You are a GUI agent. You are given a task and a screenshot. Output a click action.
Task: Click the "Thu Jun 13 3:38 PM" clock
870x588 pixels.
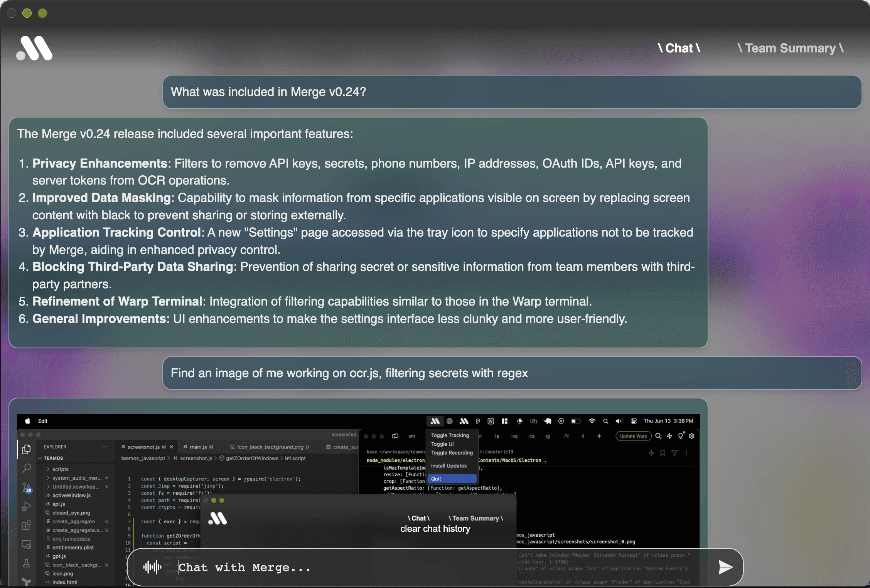pyautogui.click(x=668, y=421)
